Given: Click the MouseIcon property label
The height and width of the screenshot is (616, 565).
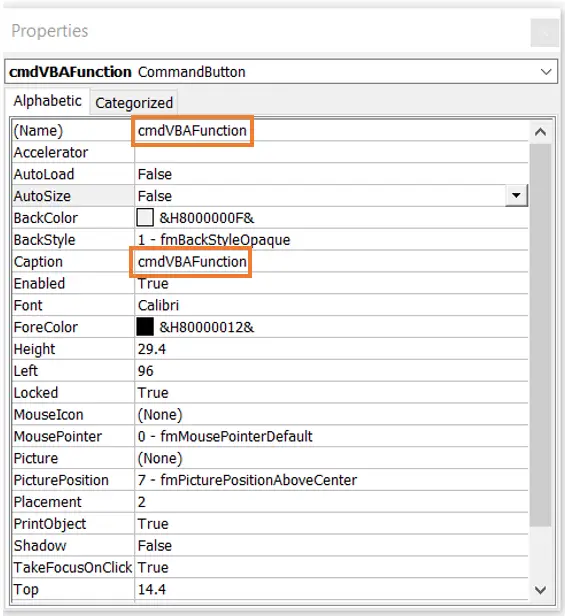Looking at the screenshot, I should pos(48,414).
